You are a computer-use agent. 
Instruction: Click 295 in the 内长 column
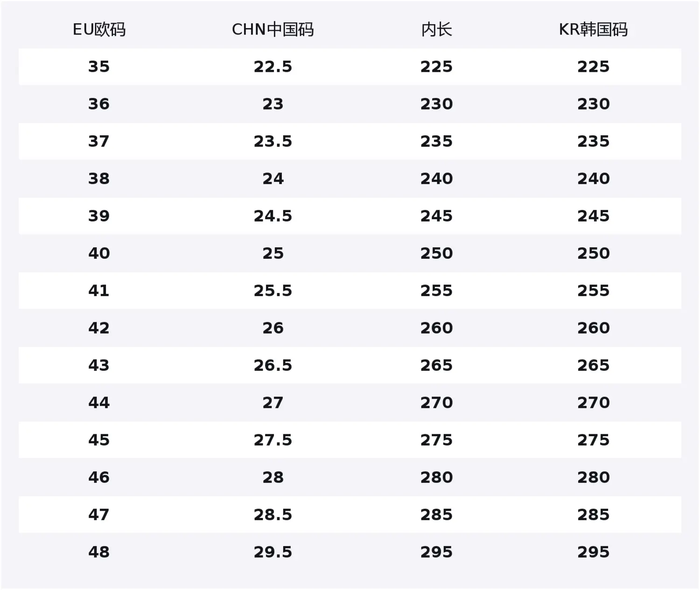point(436,552)
